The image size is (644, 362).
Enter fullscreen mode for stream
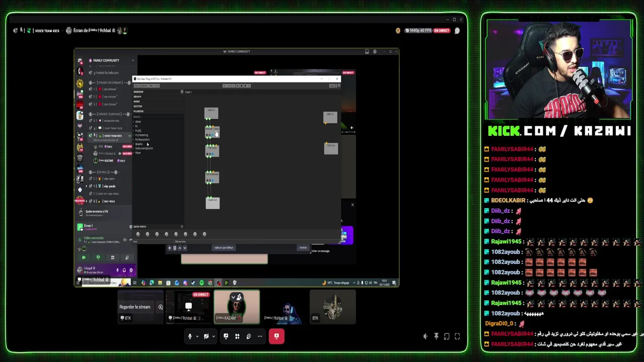click(x=457, y=336)
